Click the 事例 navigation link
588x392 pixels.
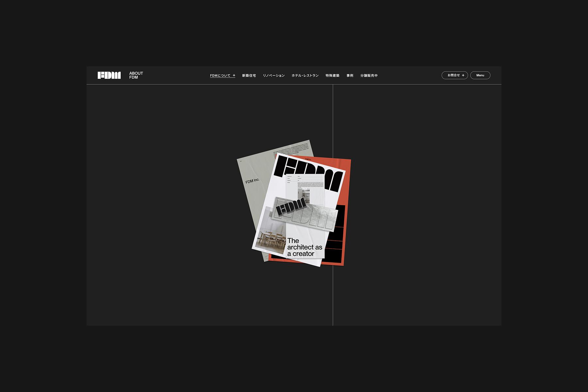(350, 75)
